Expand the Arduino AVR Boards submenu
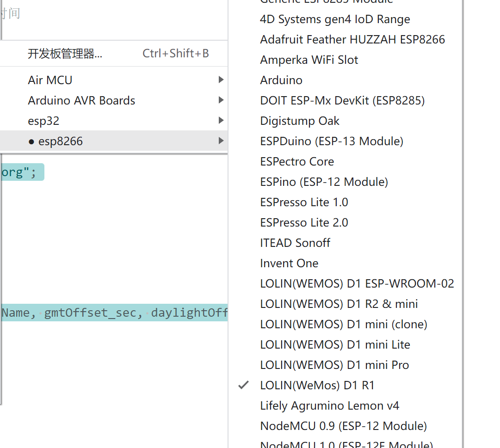 click(114, 100)
